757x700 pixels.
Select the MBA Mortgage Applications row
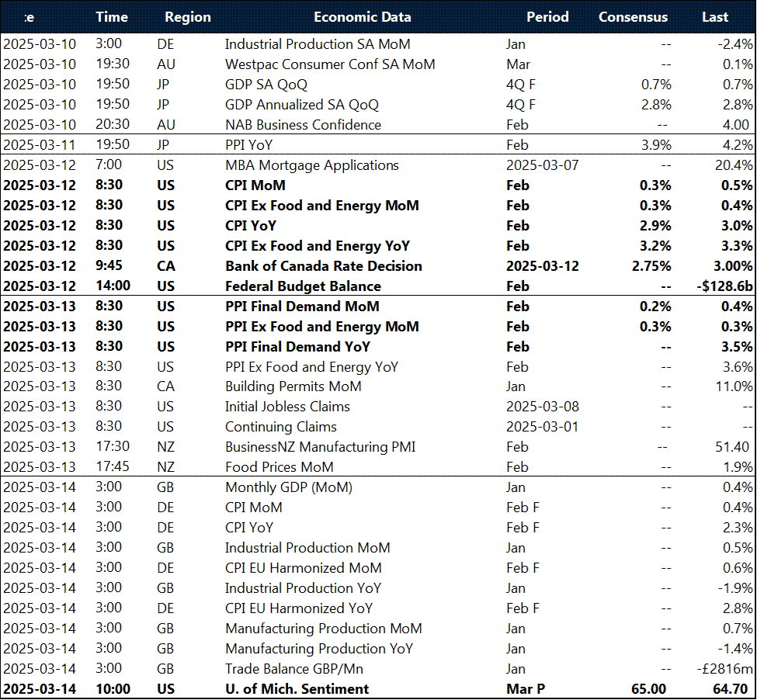click(x=311, y=165)
